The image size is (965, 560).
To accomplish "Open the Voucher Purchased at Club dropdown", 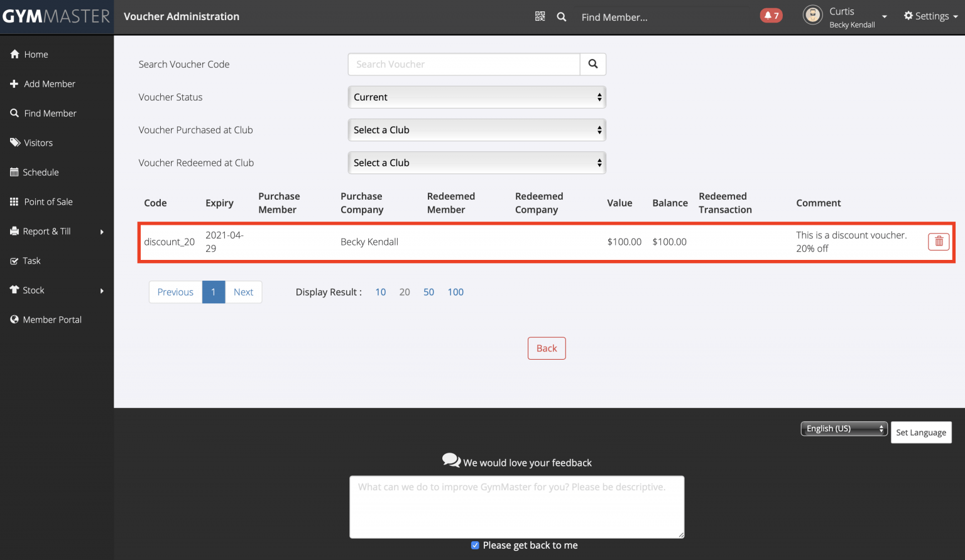I will point(476,130).
